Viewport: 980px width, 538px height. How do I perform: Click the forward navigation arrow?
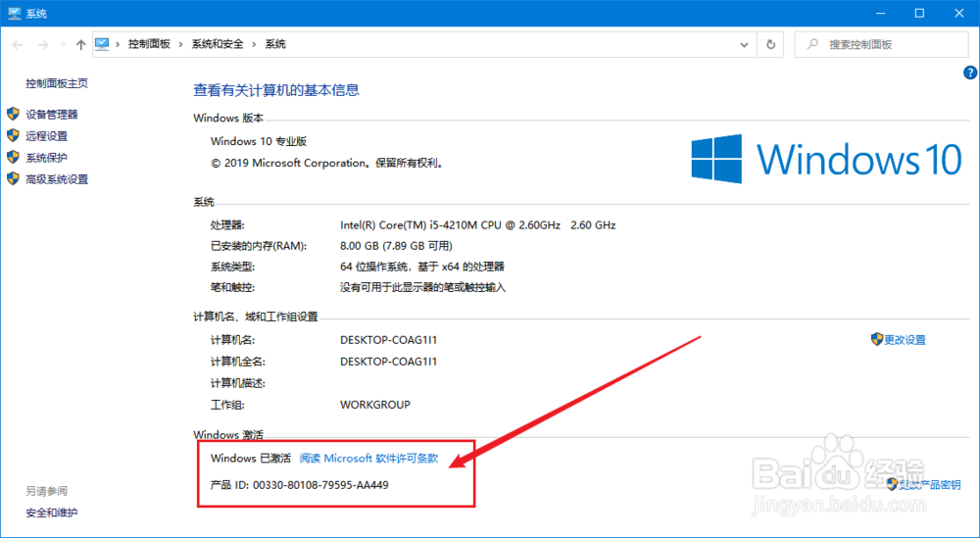coord(42,44)
